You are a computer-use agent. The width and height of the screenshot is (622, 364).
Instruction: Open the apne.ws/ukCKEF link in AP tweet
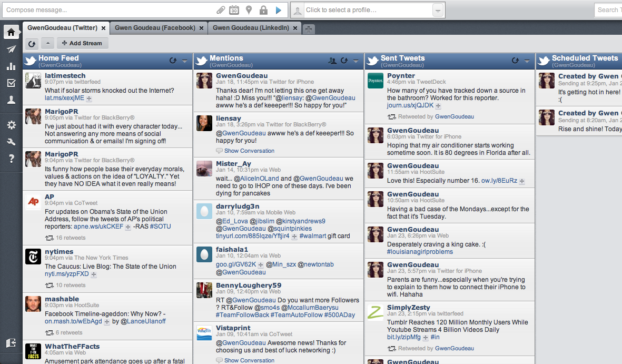coord(98,227)
